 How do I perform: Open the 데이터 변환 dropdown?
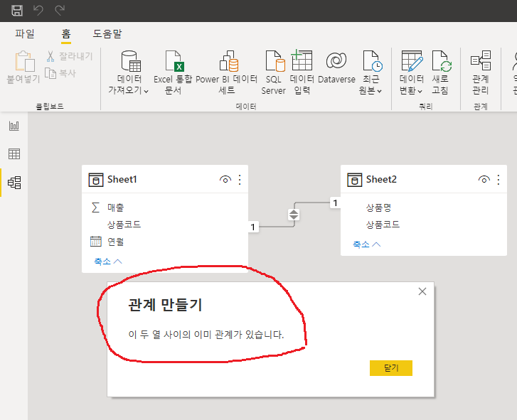(x=411, y=73)
